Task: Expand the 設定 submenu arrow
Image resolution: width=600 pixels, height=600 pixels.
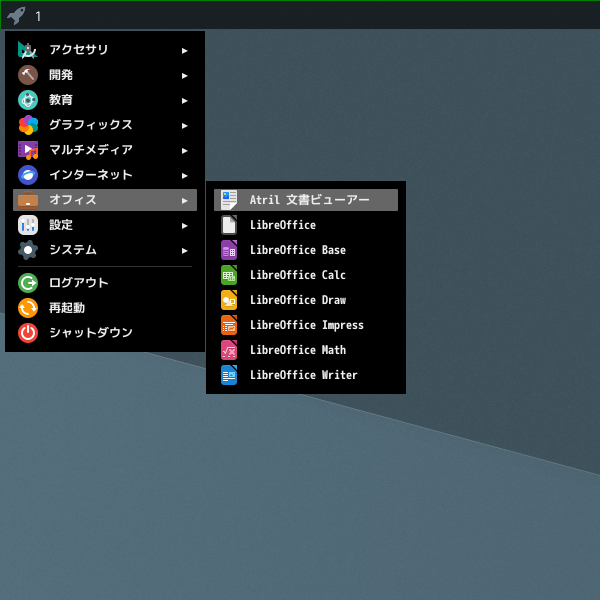Action: 185,225
